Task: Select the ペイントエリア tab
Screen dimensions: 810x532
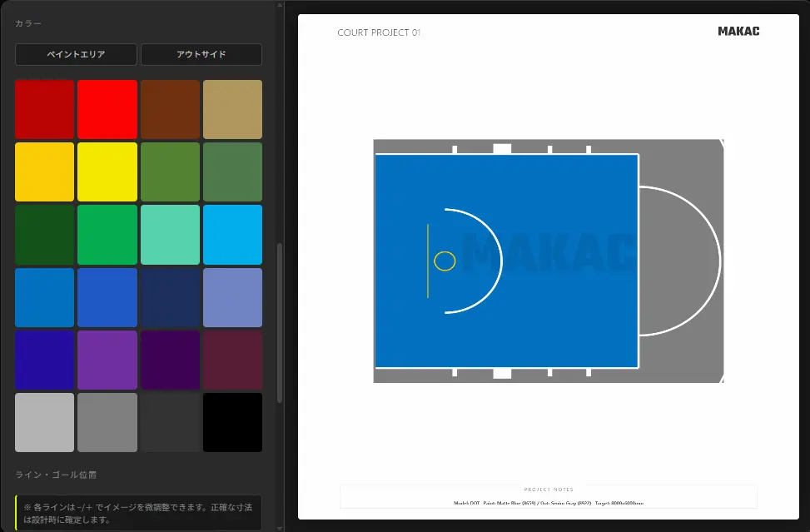Action: pos(76,54)
